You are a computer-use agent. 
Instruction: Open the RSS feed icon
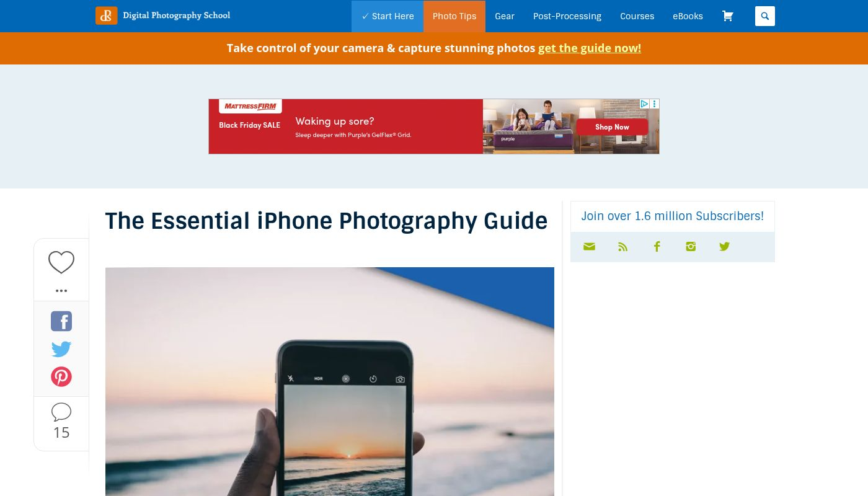pos(623,247)
